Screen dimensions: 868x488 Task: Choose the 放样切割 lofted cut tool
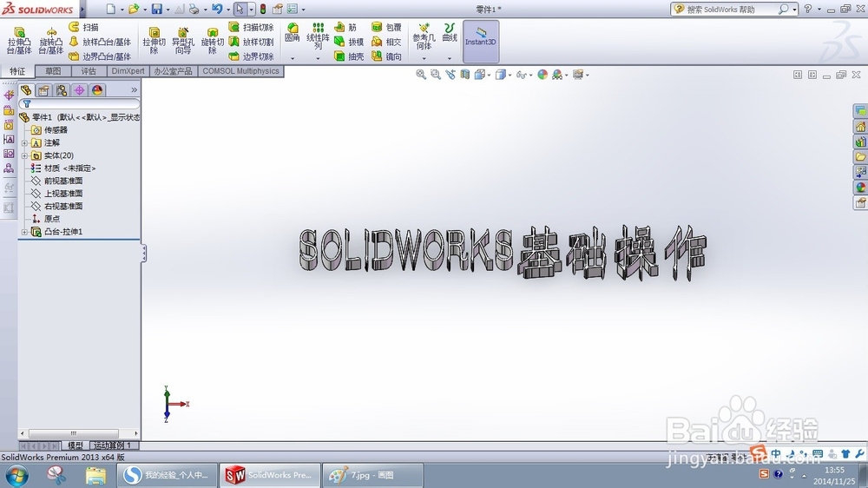[252, 42]
